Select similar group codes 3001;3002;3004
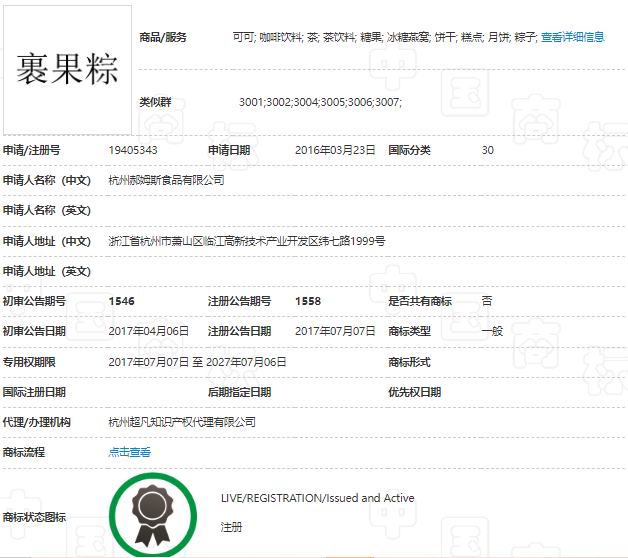 pyautogui.click(x=320, y=102)
